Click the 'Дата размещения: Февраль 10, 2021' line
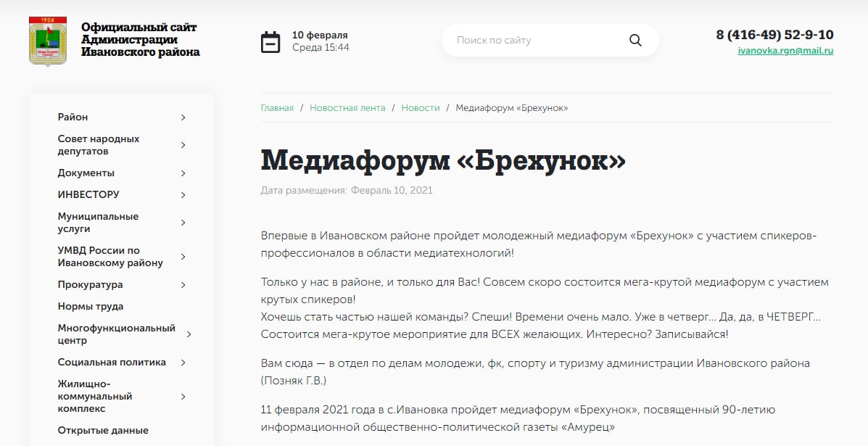This screenshot has width=868, height=446. pyautogui.click(x=347, y=190)
